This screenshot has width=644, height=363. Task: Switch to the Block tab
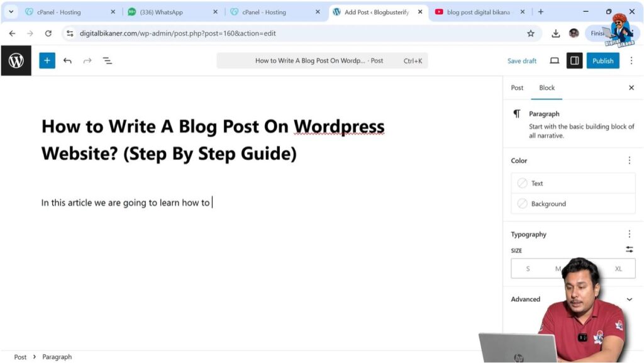click(x=546, y=87)
